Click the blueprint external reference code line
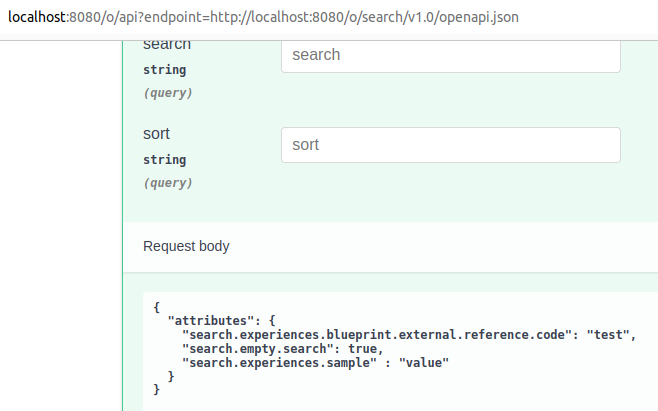 409,335
